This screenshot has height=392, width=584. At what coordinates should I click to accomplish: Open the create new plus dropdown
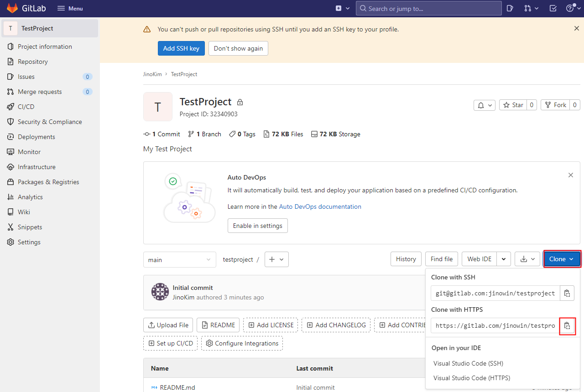click(343, 8)
